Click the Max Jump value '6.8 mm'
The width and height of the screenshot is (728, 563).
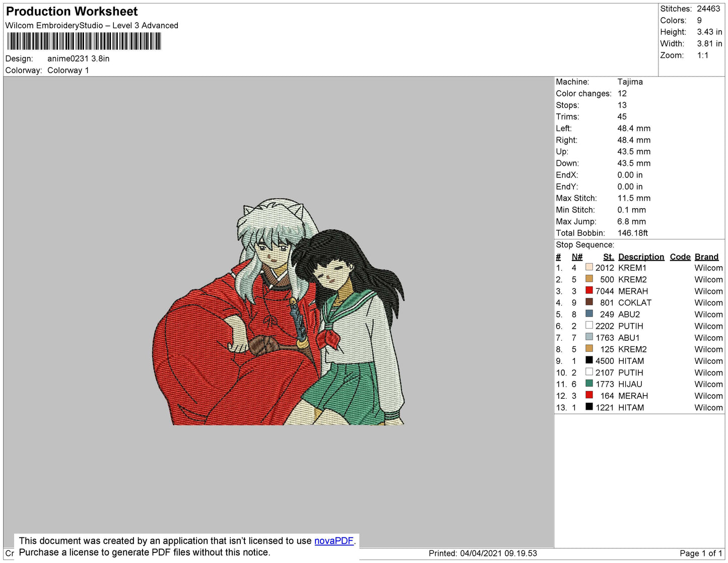(631, 221)
